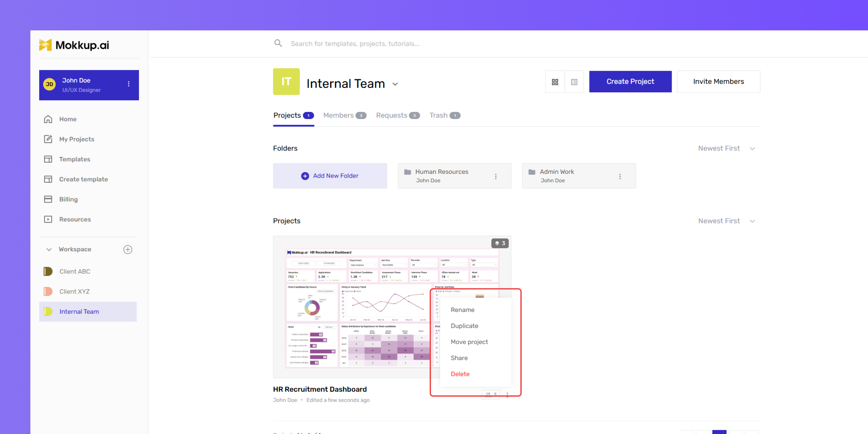Switch to the Trash tab

(445, 115)
